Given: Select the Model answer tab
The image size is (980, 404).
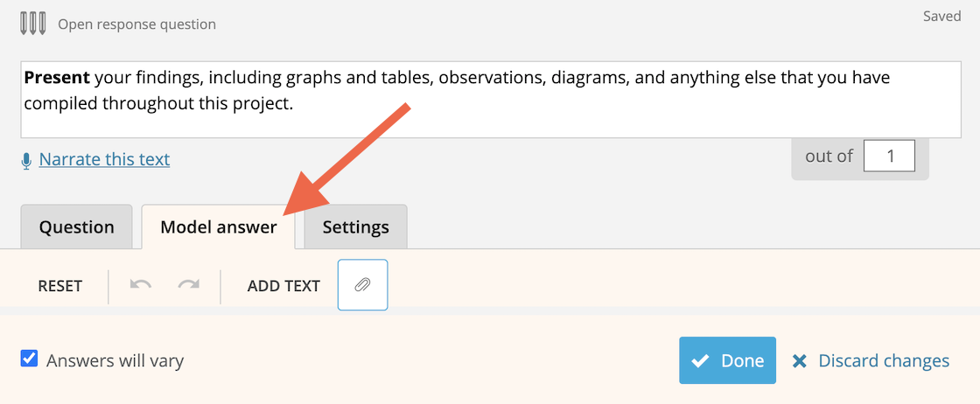Looking at the screenshot, I should (x=218, y=226).
